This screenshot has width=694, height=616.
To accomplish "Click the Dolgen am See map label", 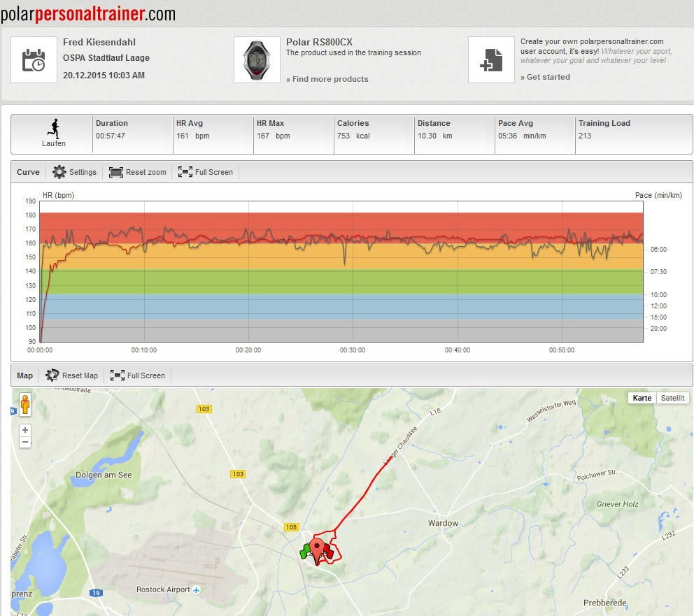I will (104, 475).
